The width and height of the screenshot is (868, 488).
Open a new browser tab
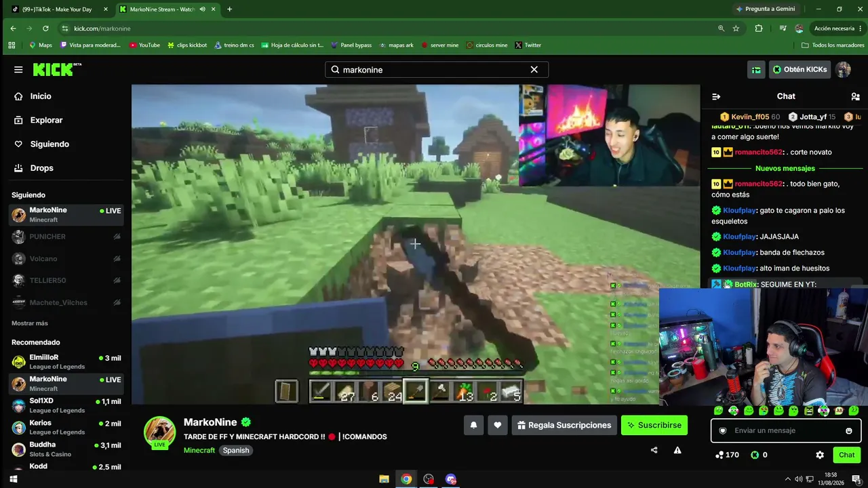point(229,9)
